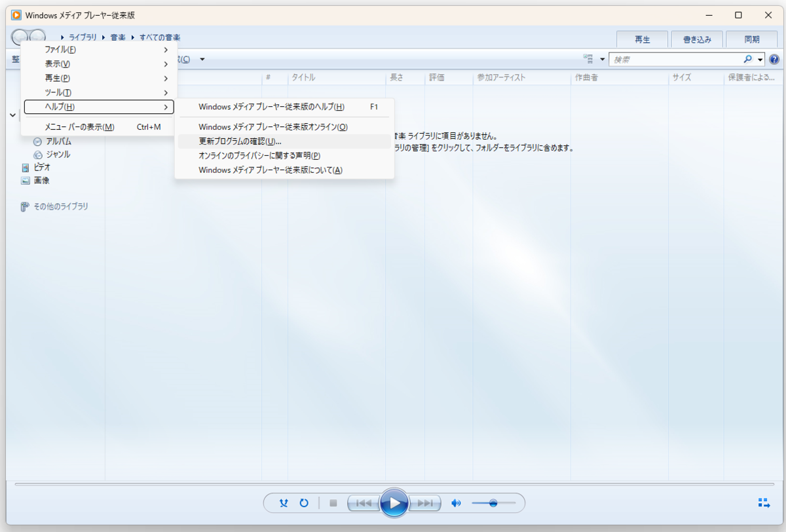Click the playback seek bar
This screenshot has width=786, height=532.
click(394, 484)
